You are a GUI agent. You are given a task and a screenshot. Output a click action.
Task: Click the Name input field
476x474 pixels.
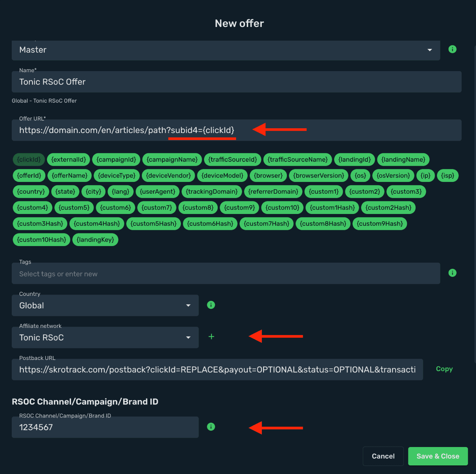[236, 82]
